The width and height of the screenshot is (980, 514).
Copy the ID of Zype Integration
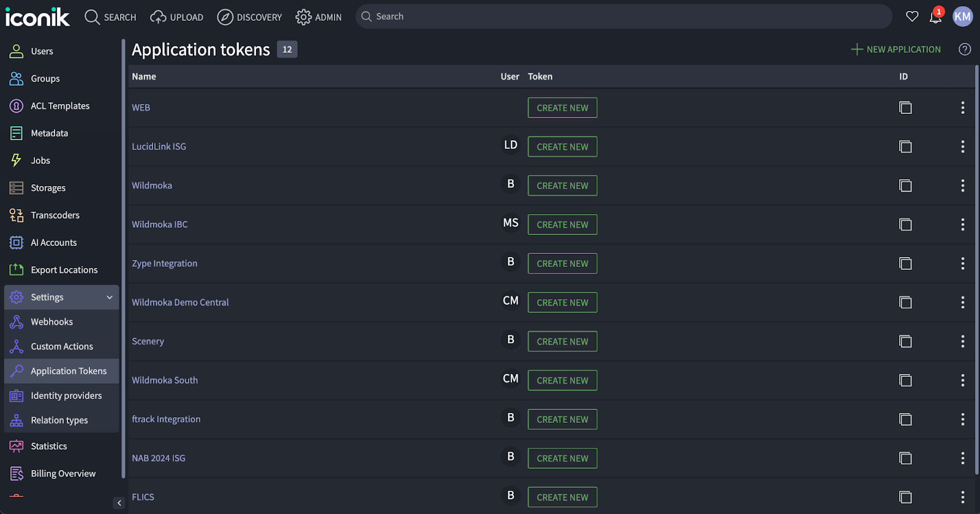click(905, 264)
